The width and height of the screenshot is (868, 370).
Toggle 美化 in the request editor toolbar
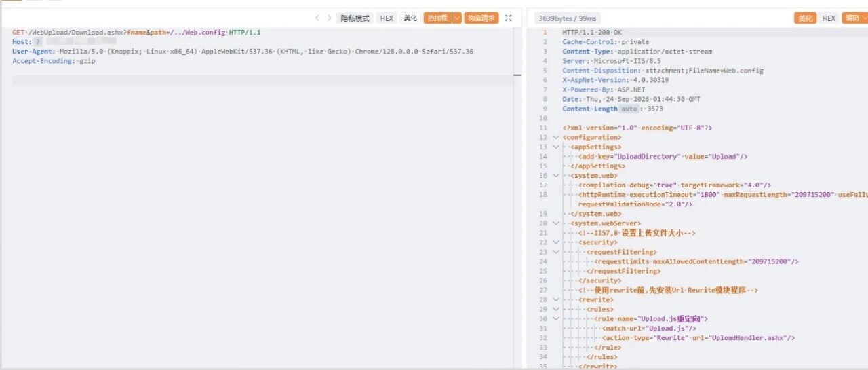click(x=410, y=18)
